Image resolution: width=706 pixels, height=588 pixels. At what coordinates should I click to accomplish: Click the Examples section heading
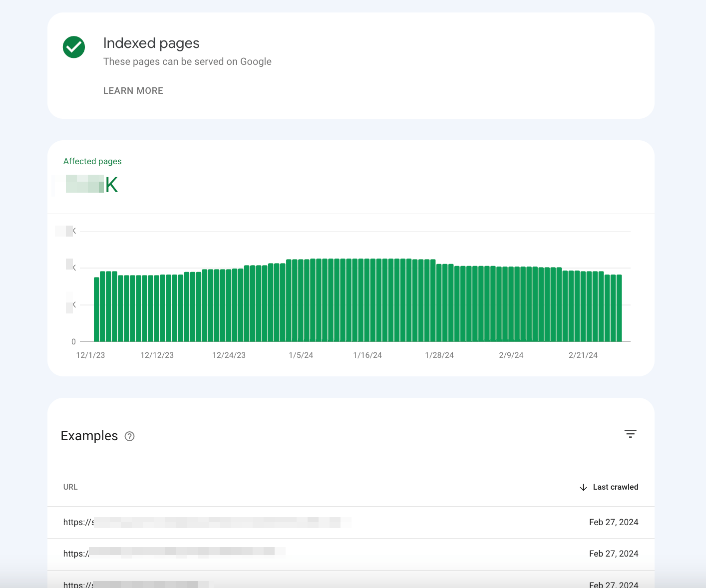(89, 436)
